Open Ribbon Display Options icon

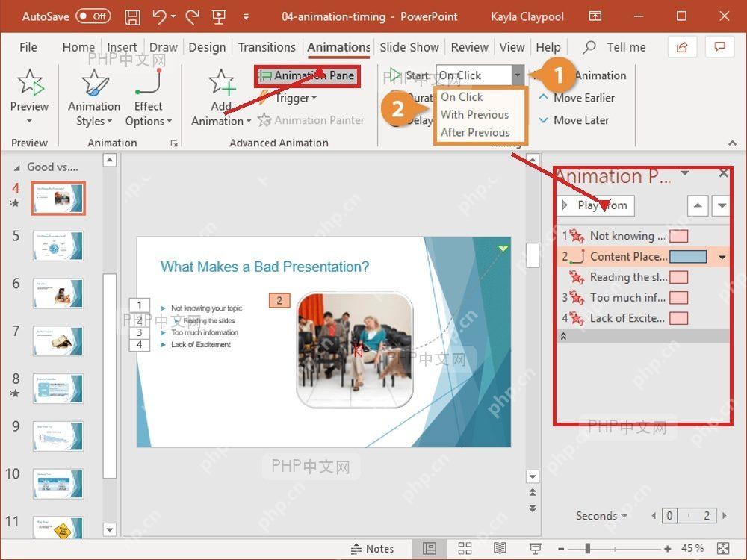tap(595, 16)
